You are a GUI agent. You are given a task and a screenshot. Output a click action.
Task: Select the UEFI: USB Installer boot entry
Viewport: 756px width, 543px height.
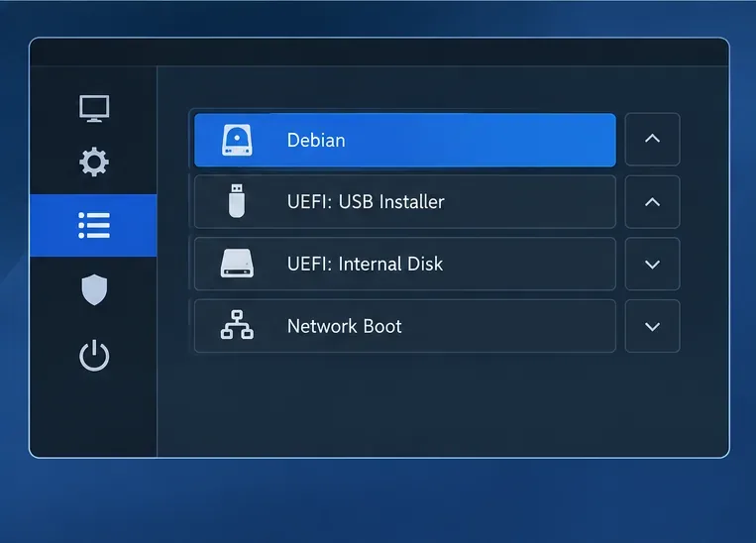pos(405,201)
